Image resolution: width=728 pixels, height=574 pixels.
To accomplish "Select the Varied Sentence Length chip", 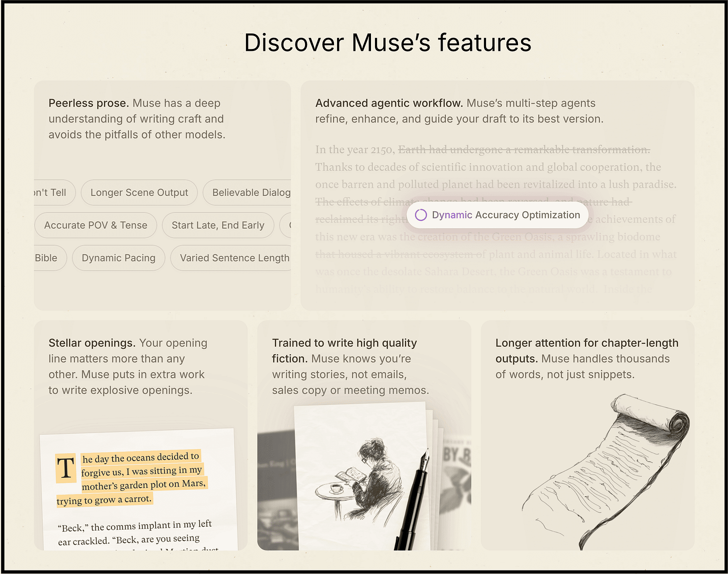I will pyautogui.click(x=231, y=258).
